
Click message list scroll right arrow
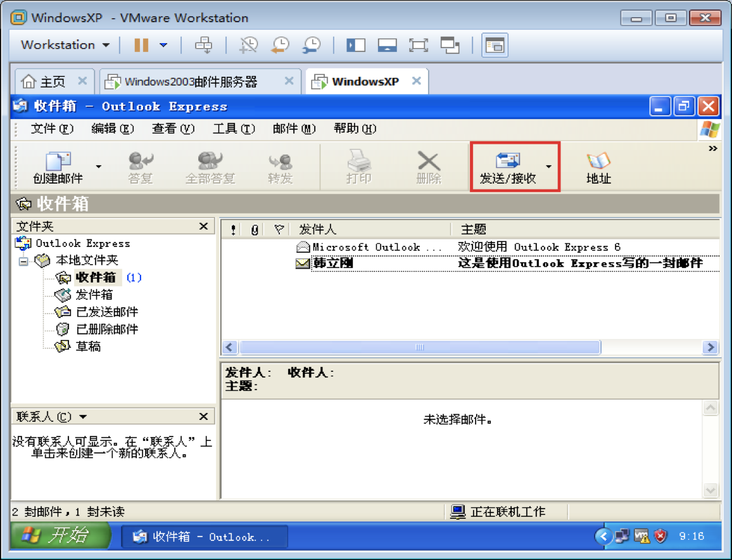coord(710,348)
